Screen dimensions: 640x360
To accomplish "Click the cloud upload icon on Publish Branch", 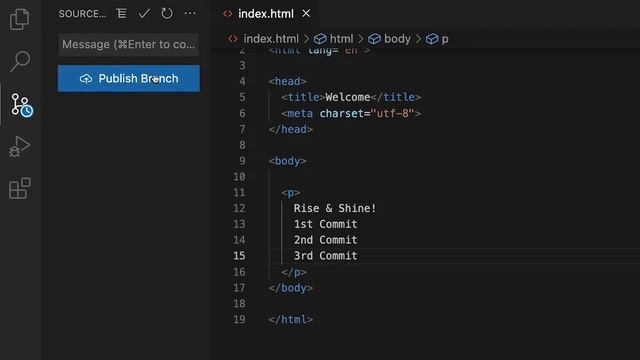I will pos(86,79).
